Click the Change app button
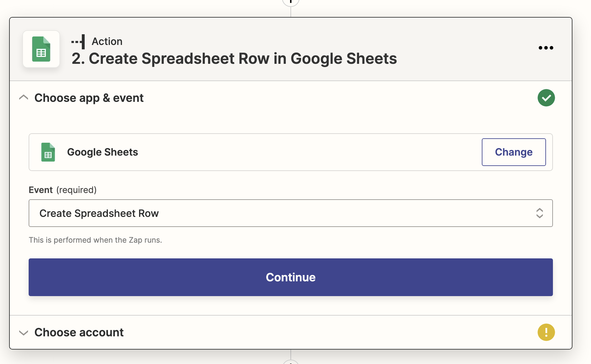The height and width of the screenshot is (364, 591). (514, 152)
